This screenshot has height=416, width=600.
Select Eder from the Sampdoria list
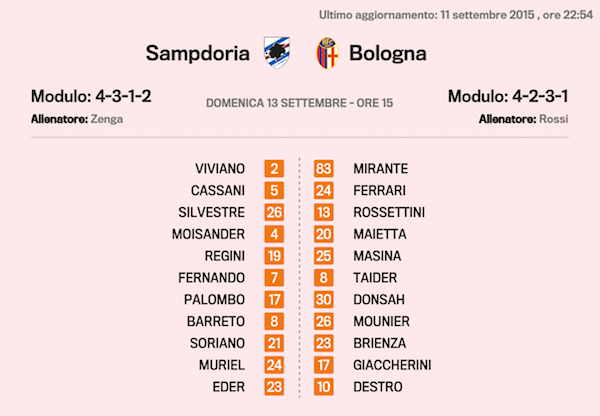pos(228,387)
